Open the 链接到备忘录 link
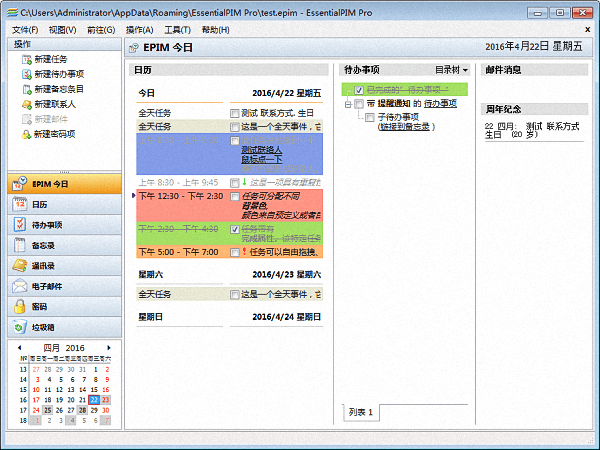Screen dimensions: 600x450 pyautogui.click(x=404, y=127)
